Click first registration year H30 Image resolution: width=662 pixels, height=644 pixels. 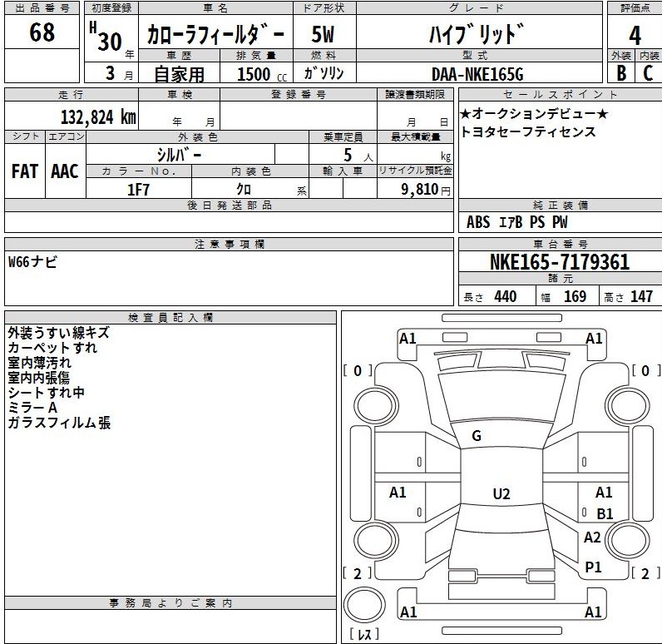[x=106, y=37]
